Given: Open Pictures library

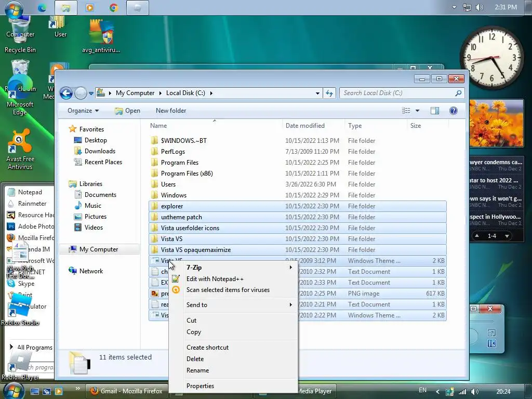Looking at the screenshot, I should point(90,217).
